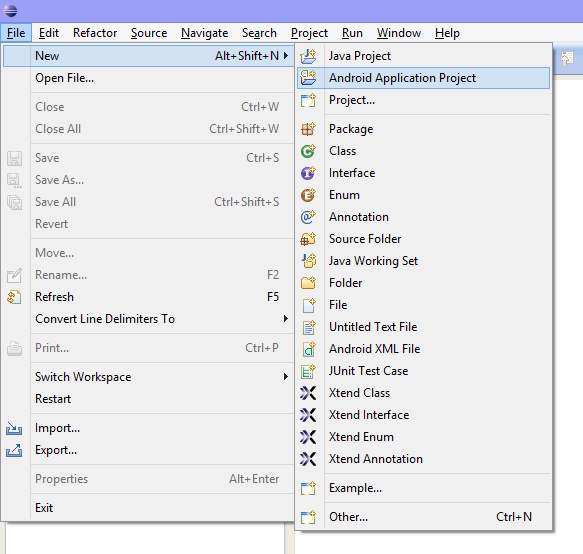
Task: Click the new File icon
Action: point(308,305)
